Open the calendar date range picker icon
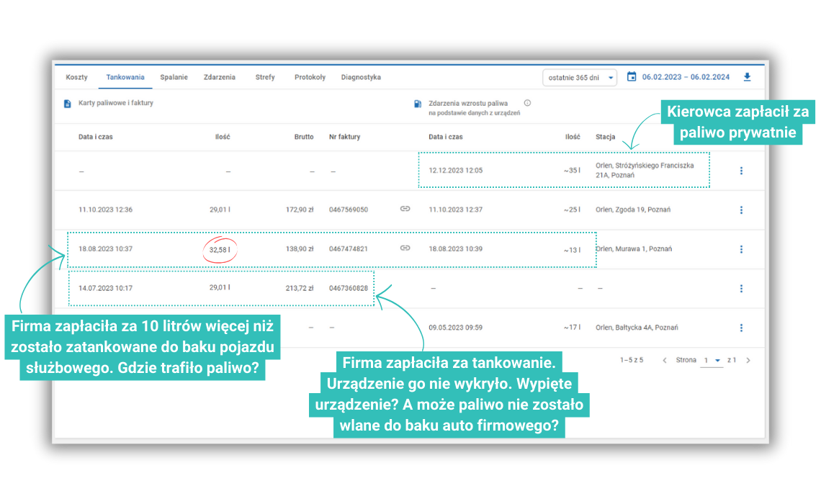Screen dimensions: 821x504 click(632, 77)
